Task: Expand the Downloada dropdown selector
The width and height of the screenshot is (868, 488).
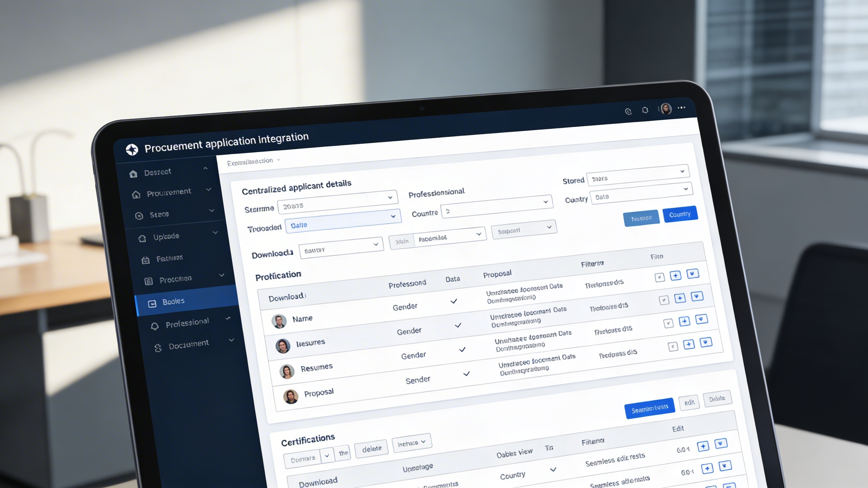Action: click(341, 248)
